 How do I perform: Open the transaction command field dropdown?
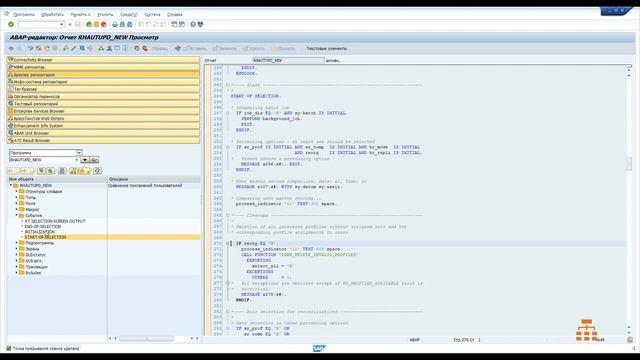tap(62, 24)
